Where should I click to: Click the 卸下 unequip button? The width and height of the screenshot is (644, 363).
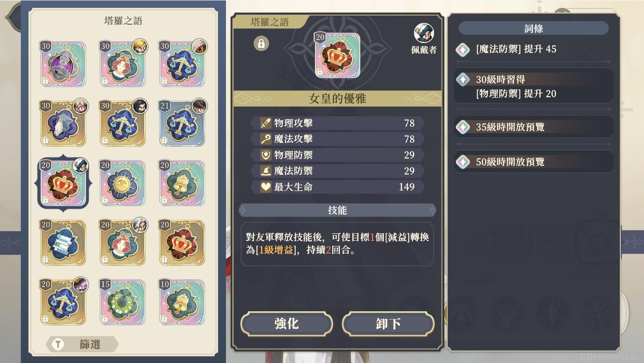click(388, 324)
